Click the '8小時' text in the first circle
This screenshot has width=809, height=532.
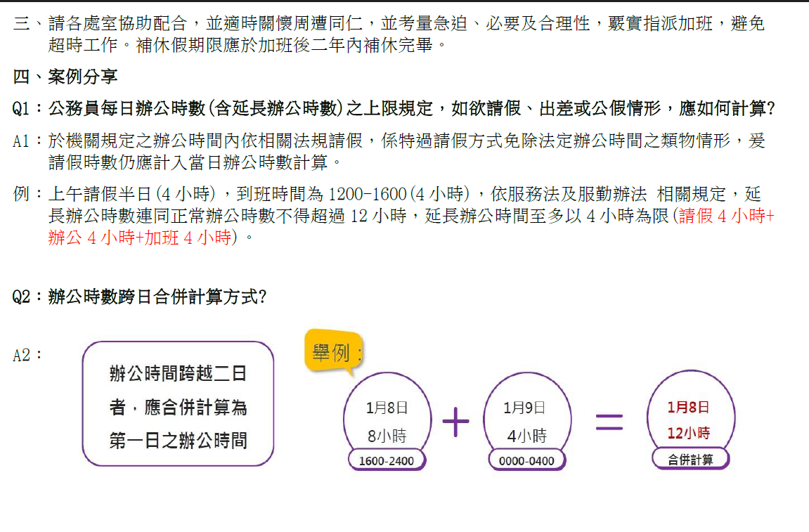coord(387,436)
